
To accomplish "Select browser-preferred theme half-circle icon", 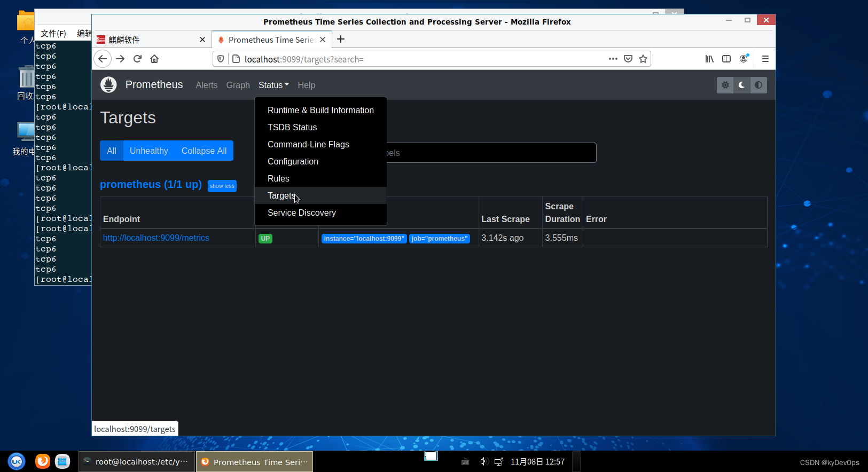I will coord(758,85).
